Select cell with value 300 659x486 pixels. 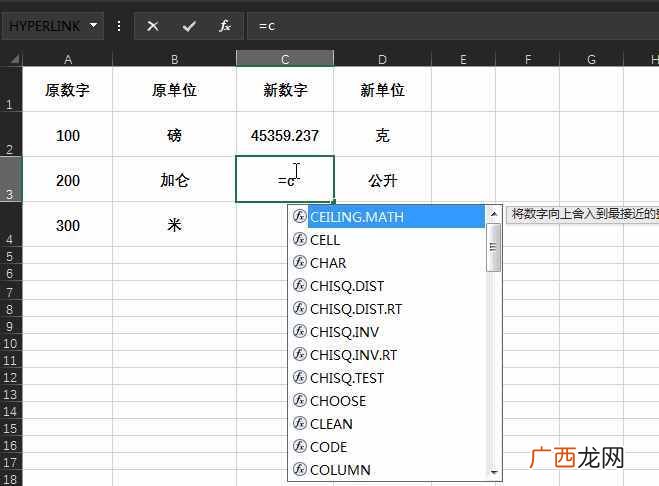pos(68,225)
